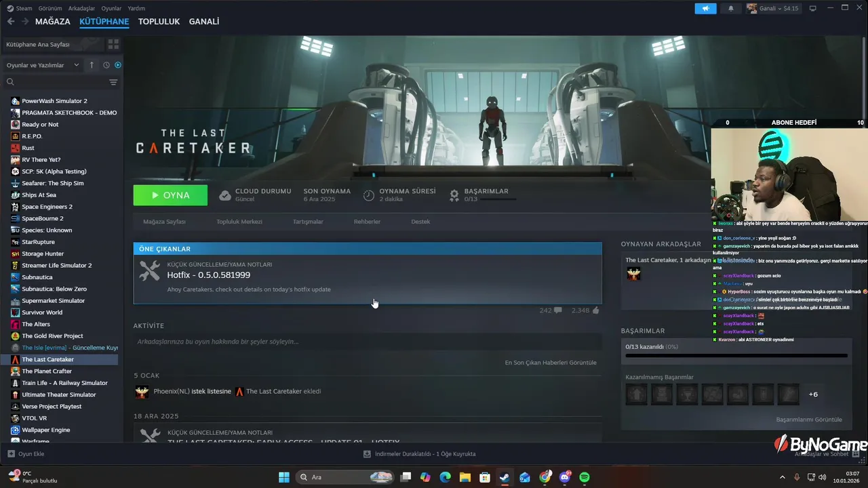This screenshot has width=868, height=488.
Task: Open the GANALİ profile tab
Action: (204, 22)
